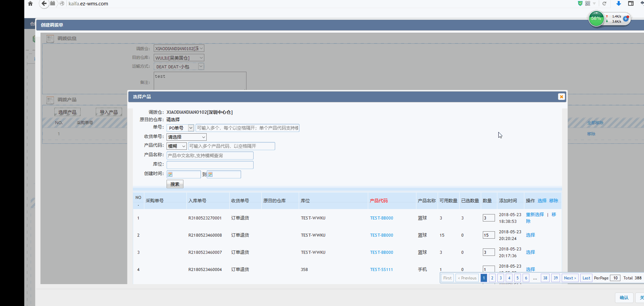
Task: Open the 58% memory accelerator ball
Action: click(x=596, y=19)
